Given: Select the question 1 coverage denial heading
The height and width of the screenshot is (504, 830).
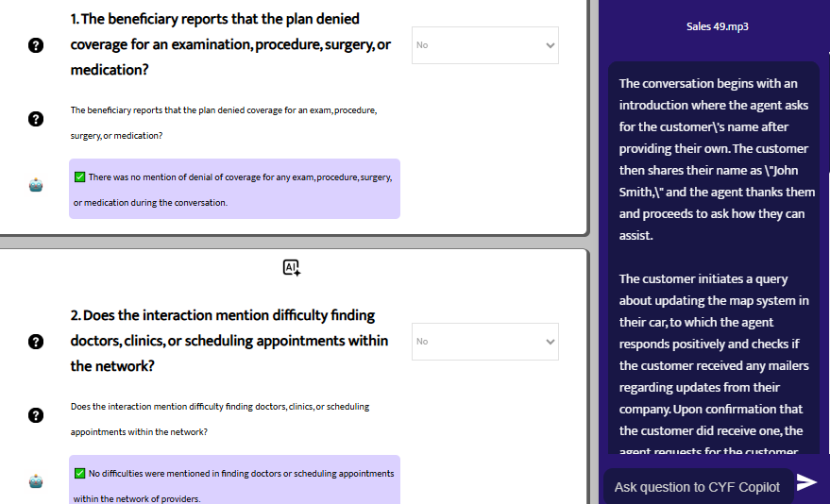Looking at the screenshot, I should coord(230,45).
